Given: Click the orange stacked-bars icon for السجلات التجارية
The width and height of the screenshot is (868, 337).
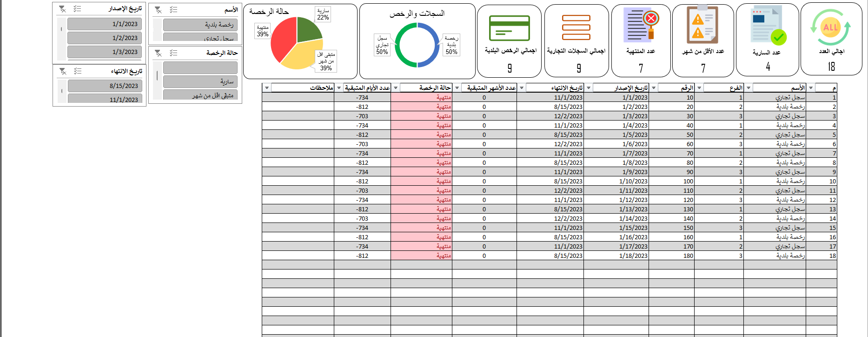Looking at the screenshot, I should click(576, 27).
